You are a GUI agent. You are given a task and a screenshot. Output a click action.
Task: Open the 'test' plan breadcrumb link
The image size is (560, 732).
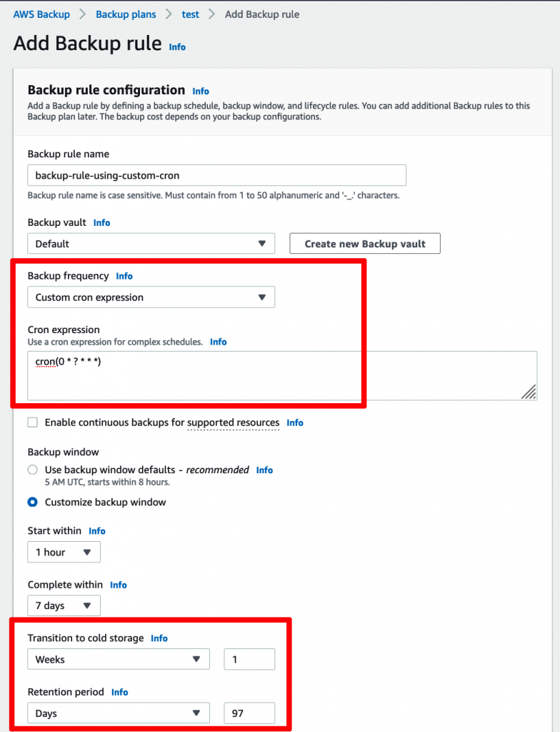(190, 14)
